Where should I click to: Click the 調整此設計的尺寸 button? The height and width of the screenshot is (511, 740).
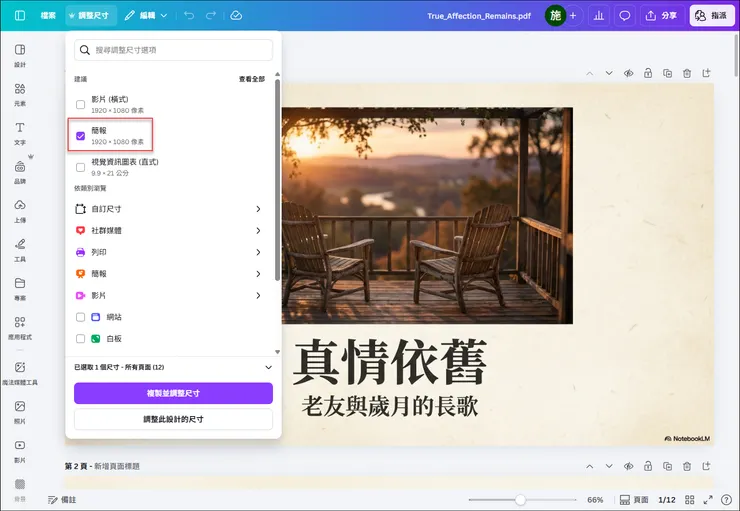click(173, 419)
